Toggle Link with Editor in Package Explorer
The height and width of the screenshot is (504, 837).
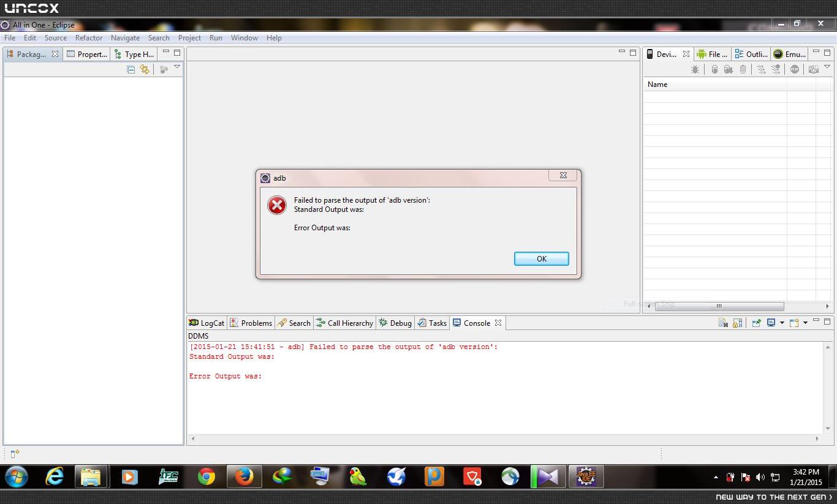pyautogui.click(x=145, y=70)
